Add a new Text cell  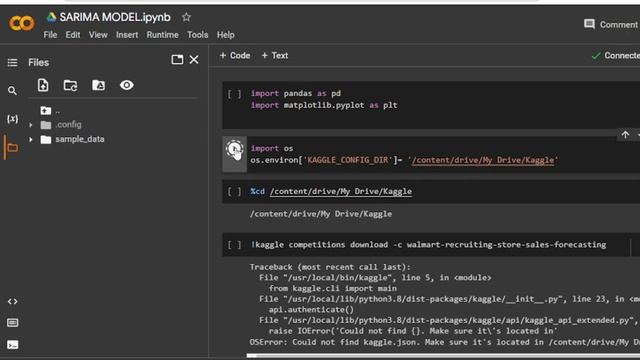pos(275,56)
